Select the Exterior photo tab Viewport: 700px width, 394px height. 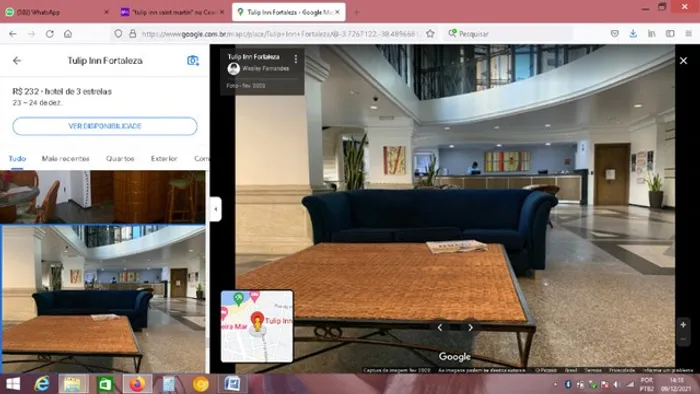(x=164, y=158)
